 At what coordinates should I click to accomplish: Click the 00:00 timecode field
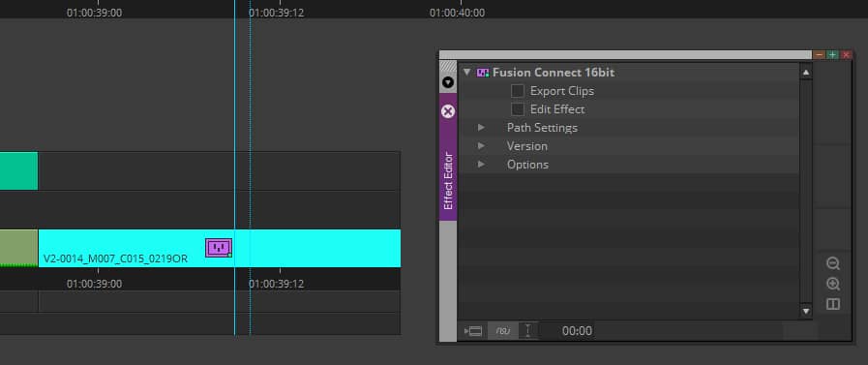tap(577, 331)
